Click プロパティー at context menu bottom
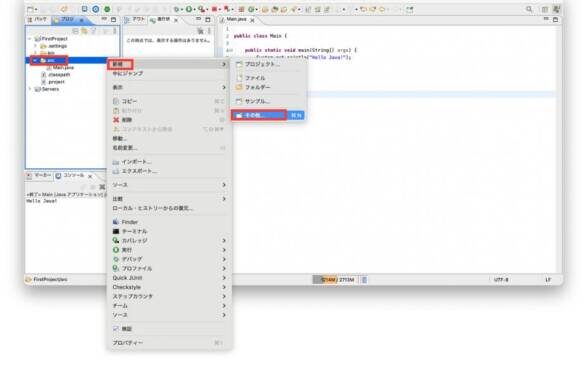The height and width of the screenshot is (368, 587). (x=169, y=343)
